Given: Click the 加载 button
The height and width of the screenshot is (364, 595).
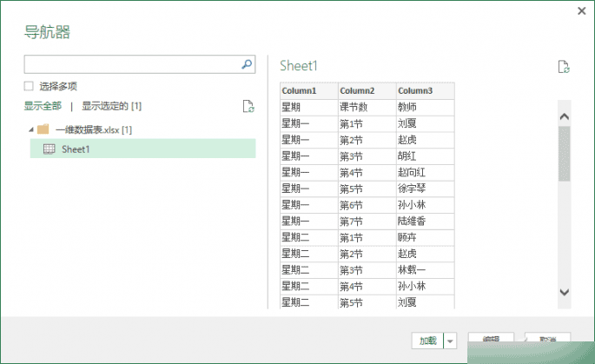Looking at the screenshot, I should (427, 341).
